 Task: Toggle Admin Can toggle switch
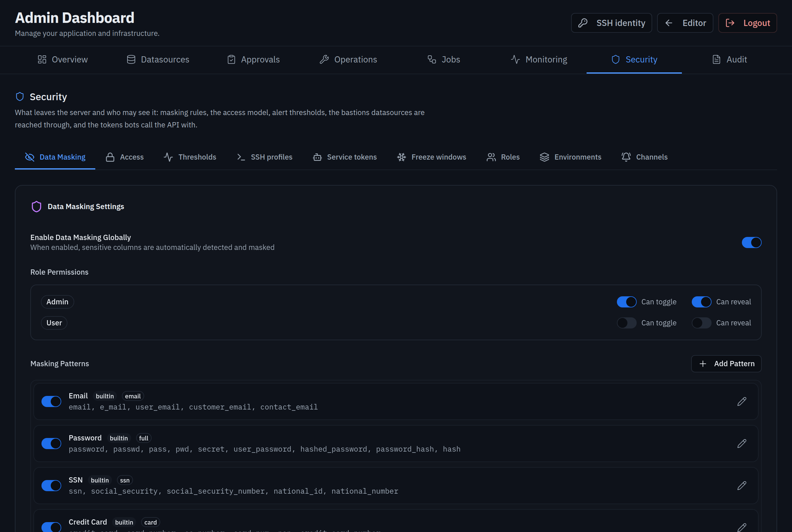(x=626, y=302)
